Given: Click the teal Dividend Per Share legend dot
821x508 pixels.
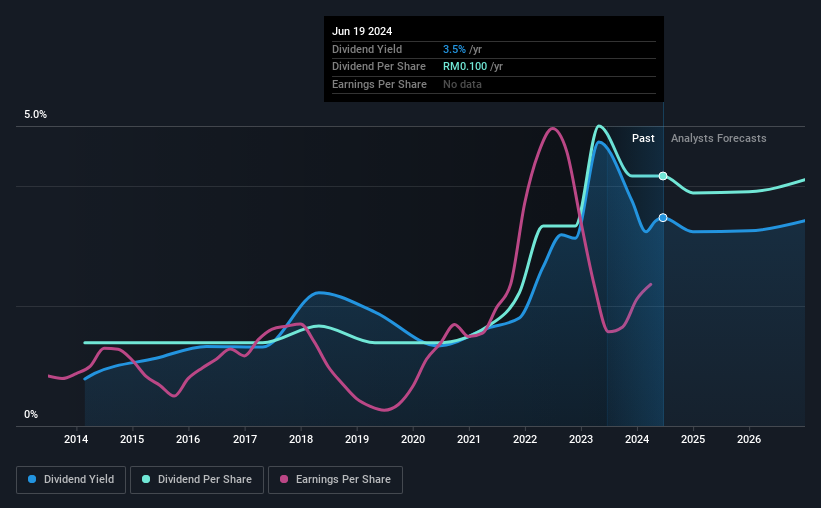Looking at the screenshot, I should 146,479.
